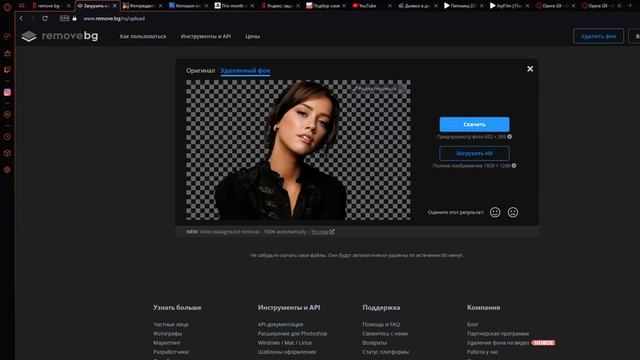
Task: Open Фотографы footer link
Action: pyautogui.click(x=168, y=333)
